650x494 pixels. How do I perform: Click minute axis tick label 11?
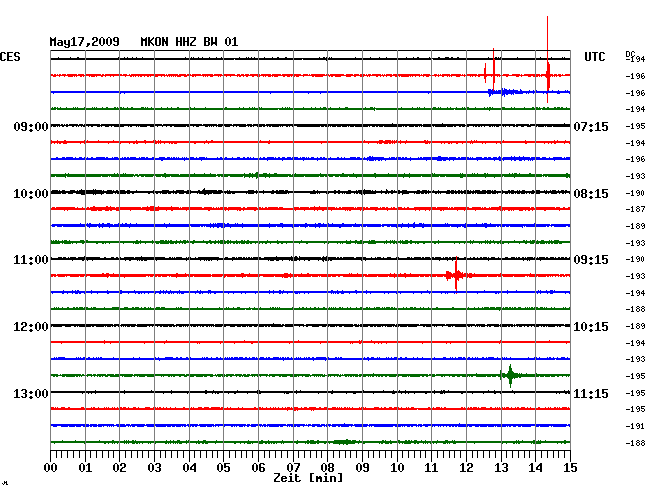click(431, 467)
